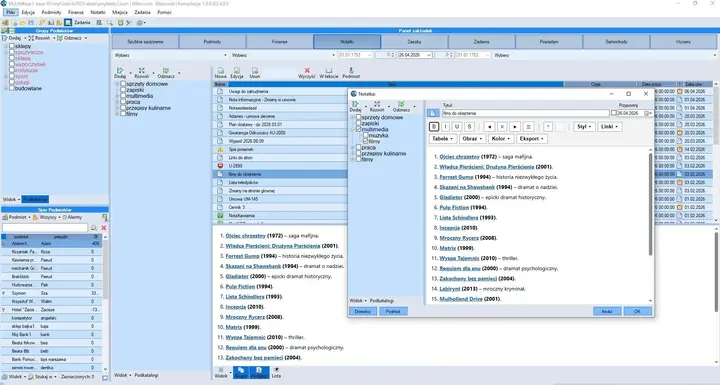Image resolution: width=720 pixels, height=385 pixels.
Task: Check sprzęty domowe in main notes tree
Action: click(x=123, y=84)
